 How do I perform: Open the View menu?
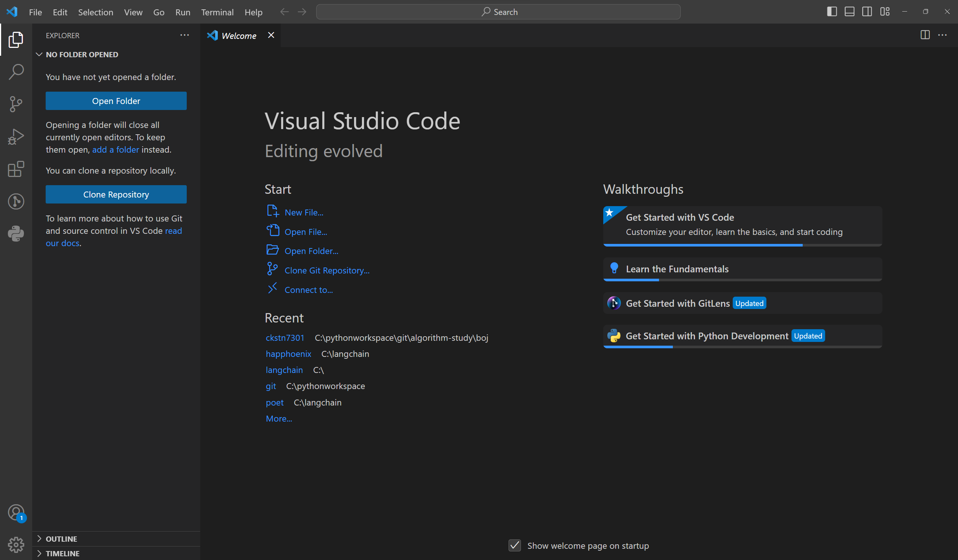click(133, 12)
